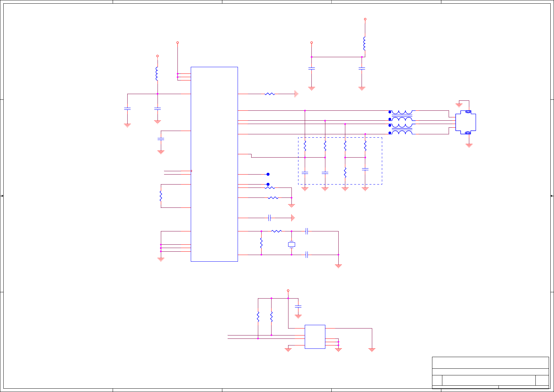Select the lone capacitor to ground left of main IC
554x392 pixels.
pos(161,139)
